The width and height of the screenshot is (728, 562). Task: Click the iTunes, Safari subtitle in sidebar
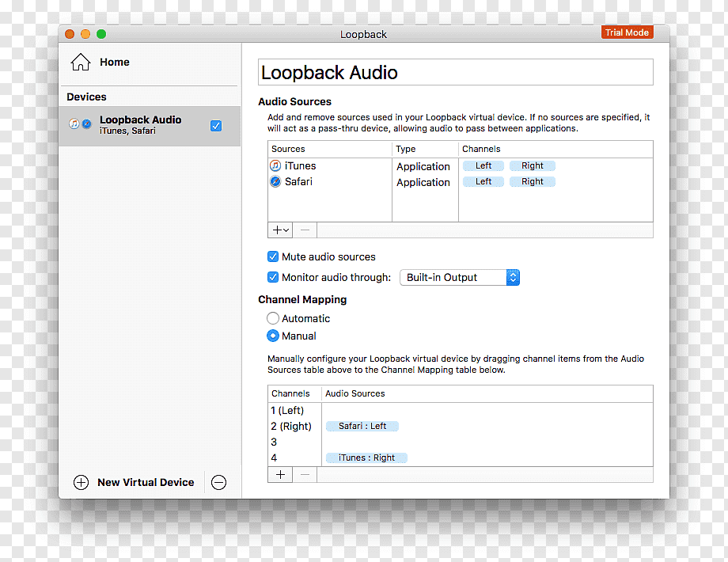(127, 131)
